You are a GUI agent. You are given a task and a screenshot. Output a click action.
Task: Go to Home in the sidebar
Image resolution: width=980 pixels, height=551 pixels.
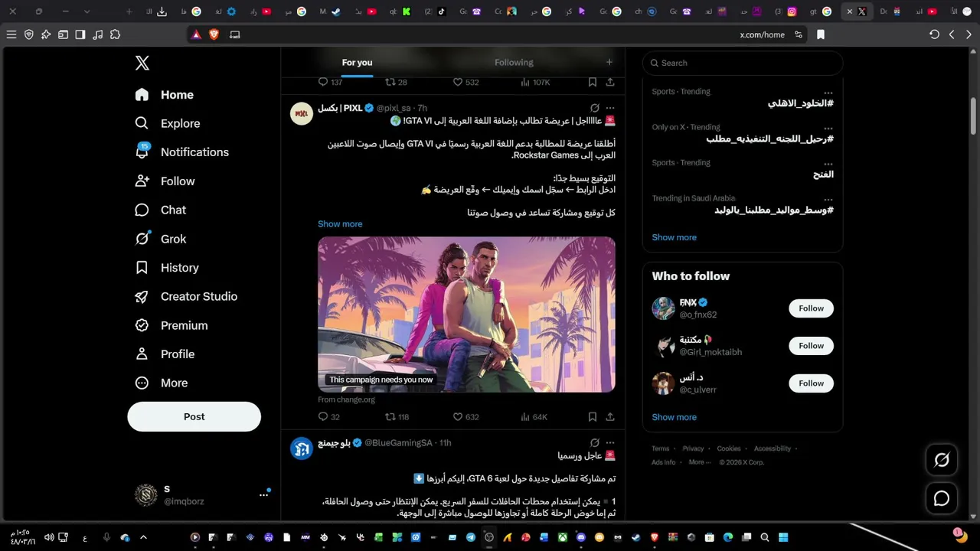pos(164,95)
